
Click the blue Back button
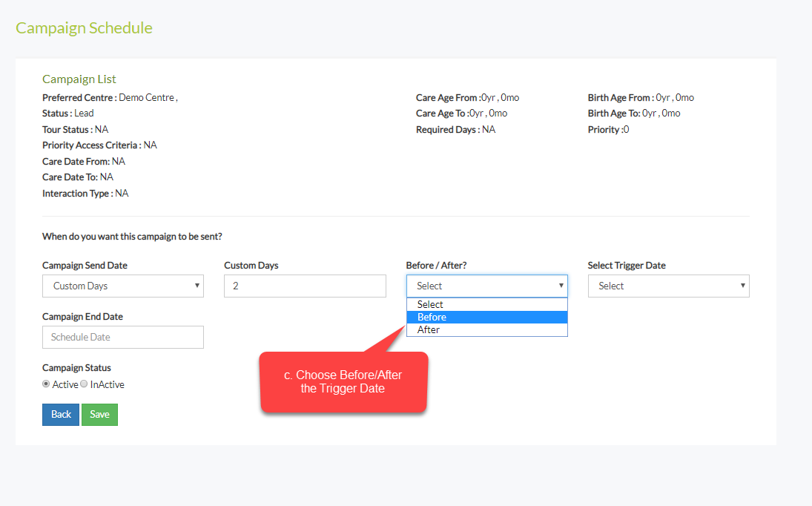[x=61, y=414]
